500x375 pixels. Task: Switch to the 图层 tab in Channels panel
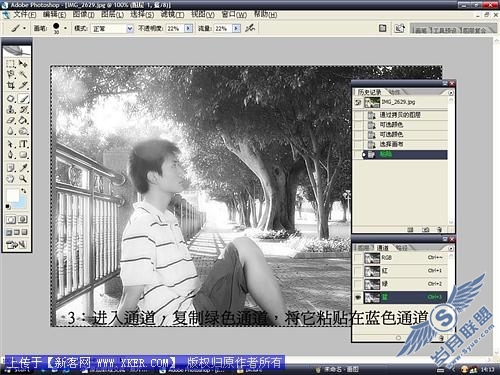pyautogui.click(x=363, y=248)
